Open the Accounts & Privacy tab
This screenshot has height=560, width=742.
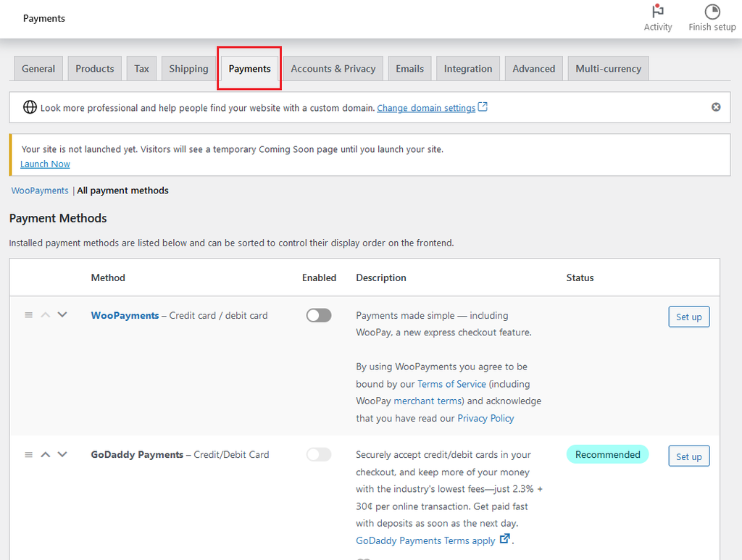(333, 69)
